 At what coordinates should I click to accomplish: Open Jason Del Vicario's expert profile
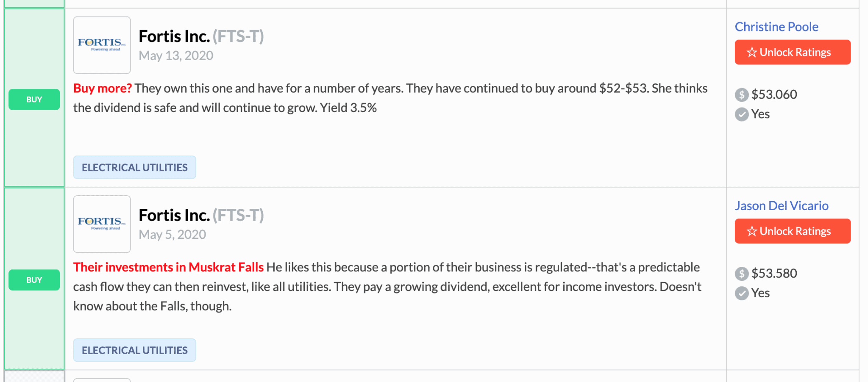pos(782,205)
